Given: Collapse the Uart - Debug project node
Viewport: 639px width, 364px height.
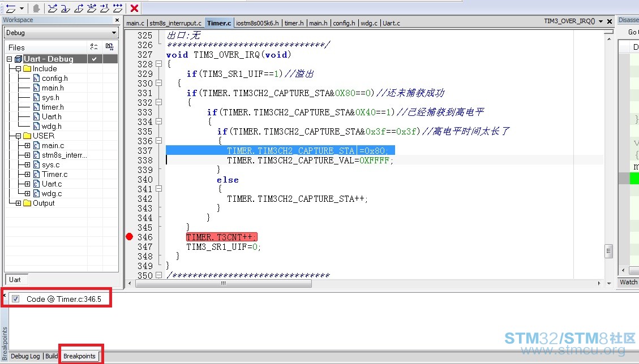Looking at the screenshot, I should (x=10, y=59).
